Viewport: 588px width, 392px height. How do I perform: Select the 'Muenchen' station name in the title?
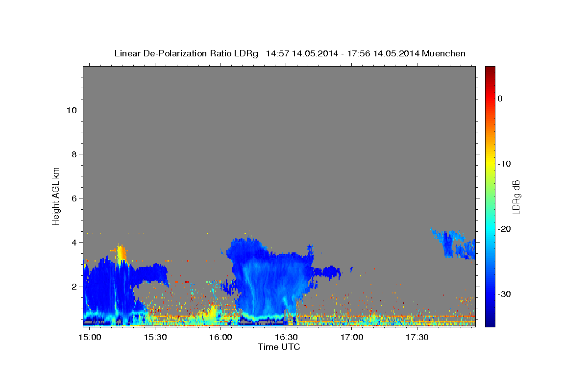click(x=444, y=53)
